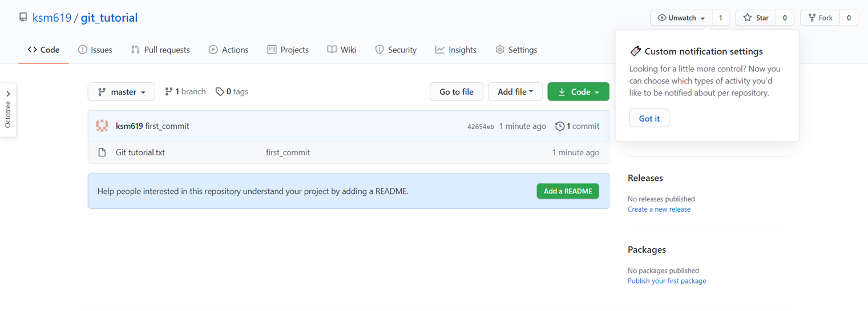The width and height of the screenshot is (868, 311).
Task: Open the Git tutorial.txt file
Action: click(140, 152)
